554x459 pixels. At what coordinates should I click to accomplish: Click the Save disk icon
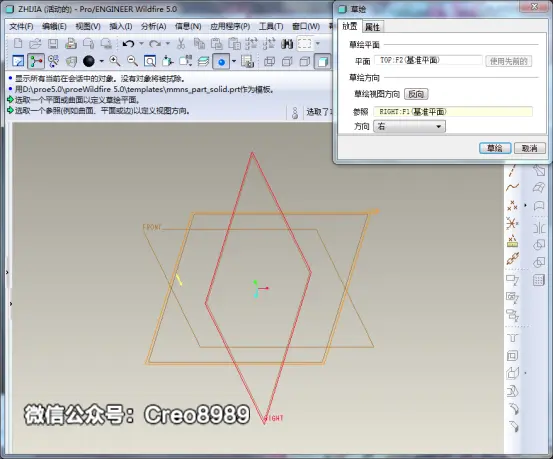click(53, 44)
